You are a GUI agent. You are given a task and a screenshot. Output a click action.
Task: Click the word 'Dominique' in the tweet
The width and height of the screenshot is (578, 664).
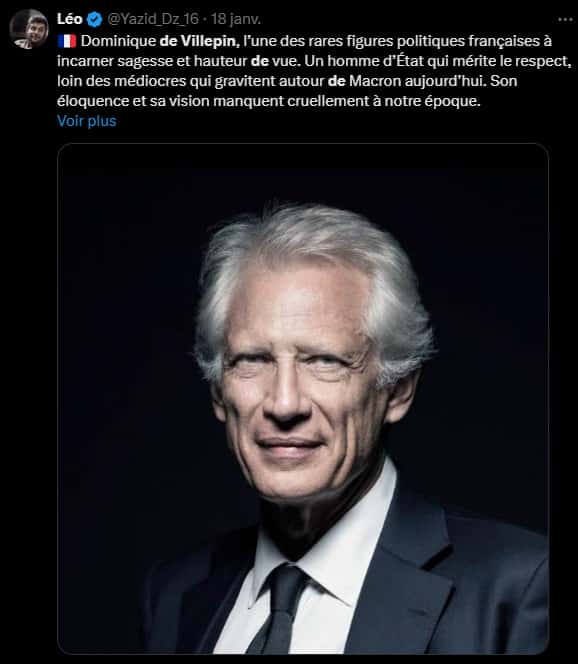119,42
